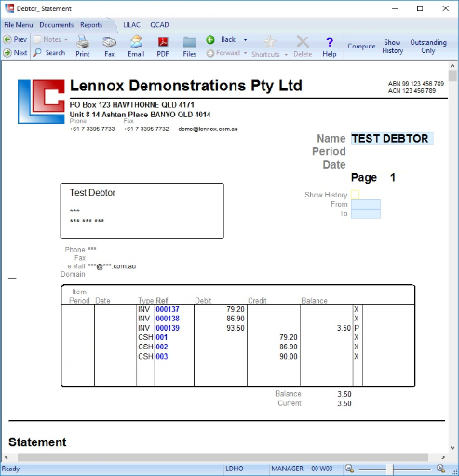
Task: Click the Compute button
Action: (x=361, y=46)
